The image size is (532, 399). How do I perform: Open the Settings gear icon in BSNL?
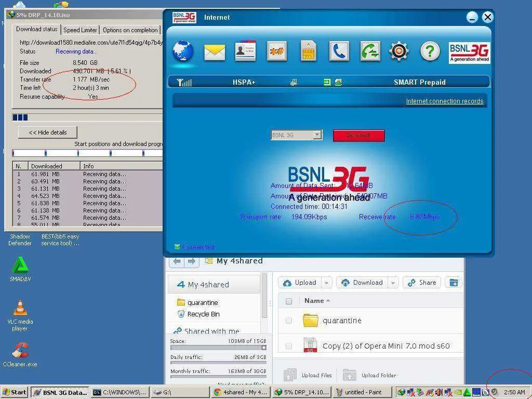click(398, 51)
